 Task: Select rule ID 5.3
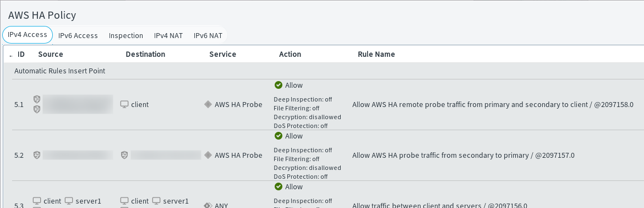(x=19, y=206)
